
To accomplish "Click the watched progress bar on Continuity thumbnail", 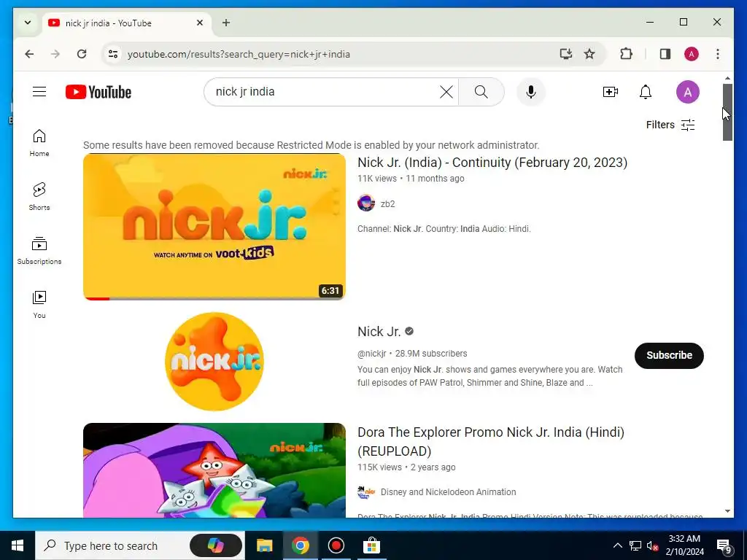I will [214, 298].
